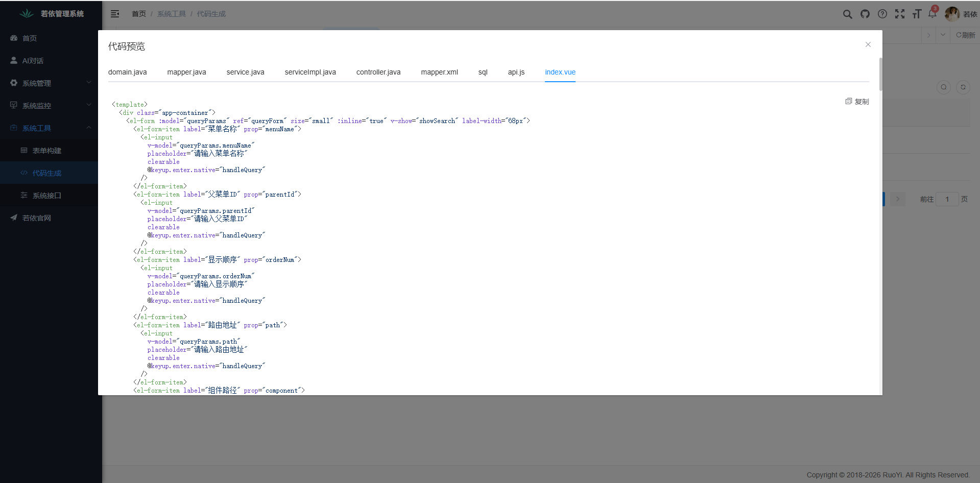Switch to mapper.xml tab

439,72
